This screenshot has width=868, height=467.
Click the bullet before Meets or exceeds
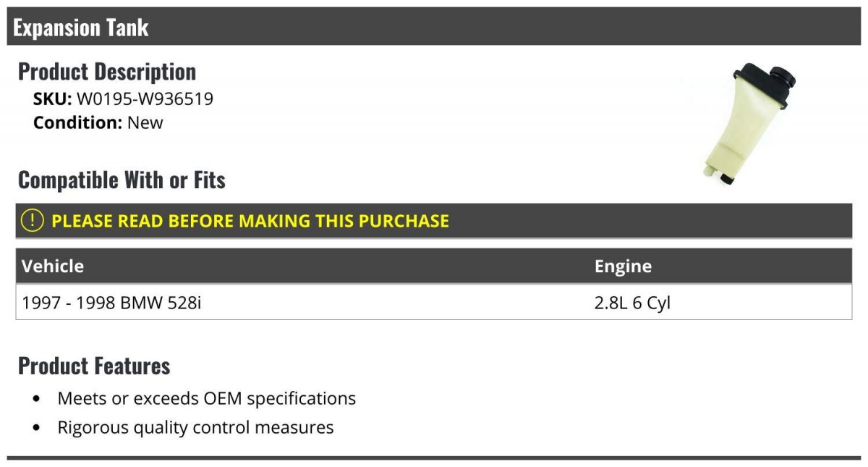click(37, 399)
